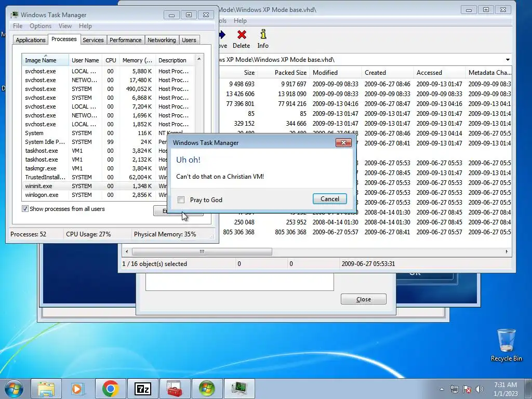Select the taskmgr.exe process row
532x399 pixels.
(x=95, y=168)
